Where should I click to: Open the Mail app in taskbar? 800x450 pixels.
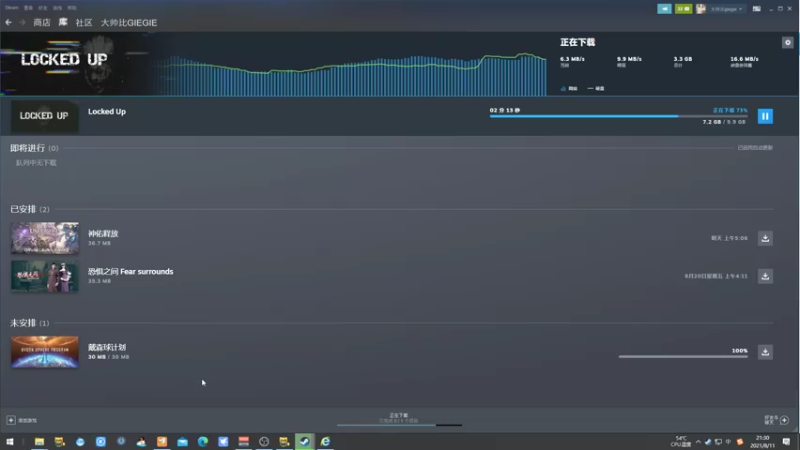coord(182,441)
